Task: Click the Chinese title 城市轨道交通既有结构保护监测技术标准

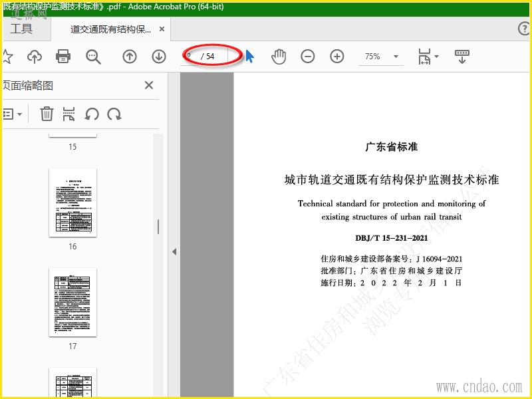Action: point(392,180)
